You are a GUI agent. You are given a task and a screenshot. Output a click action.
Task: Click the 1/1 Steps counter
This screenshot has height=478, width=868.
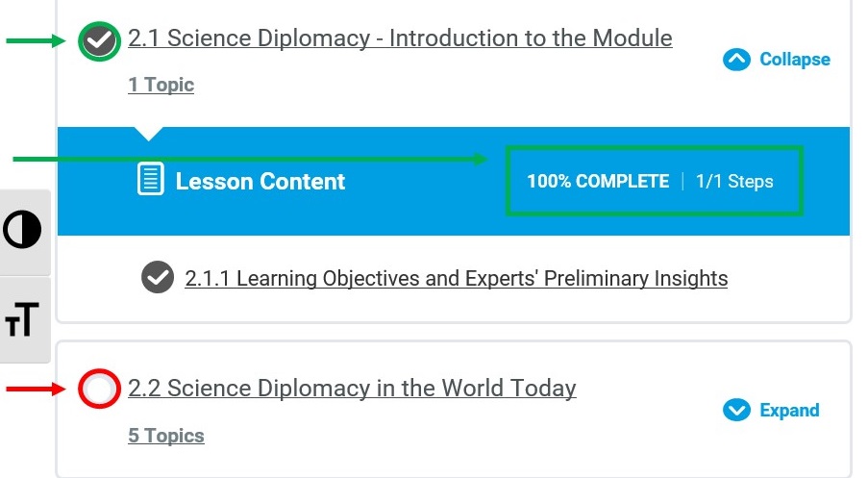click(734, 181)
